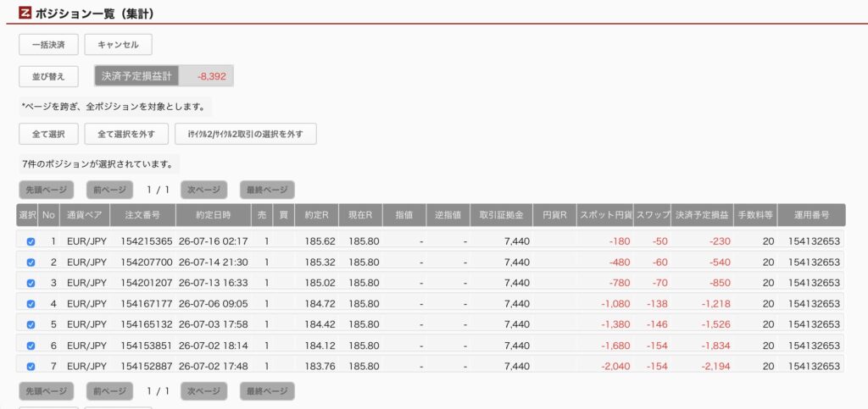Uncheck the checkbox for position No 2

coord(31,263)
